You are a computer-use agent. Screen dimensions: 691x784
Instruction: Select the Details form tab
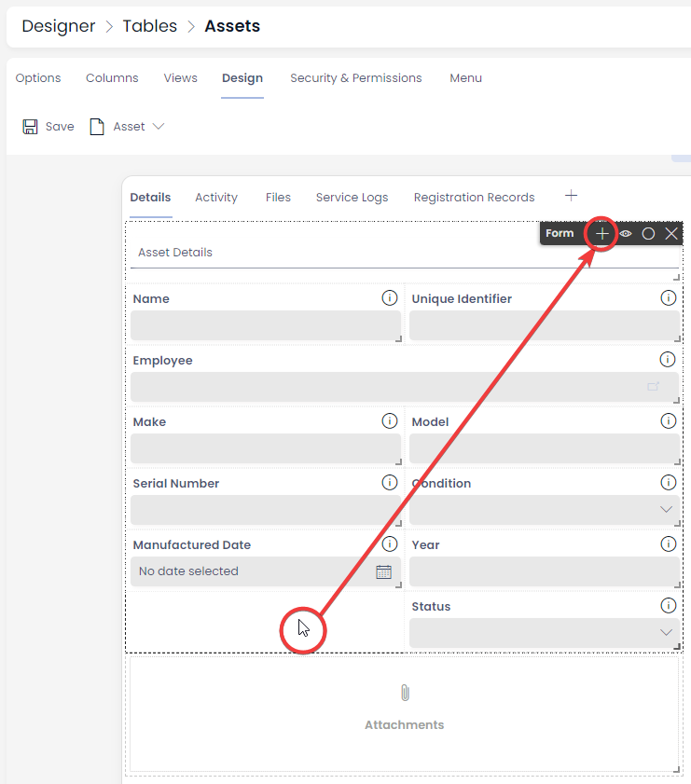[x=150, y=197]
